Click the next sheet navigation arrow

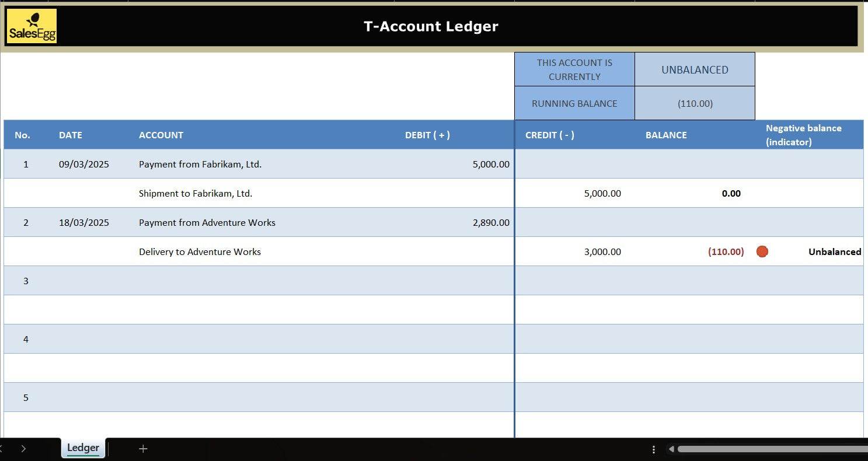point(23,449)
